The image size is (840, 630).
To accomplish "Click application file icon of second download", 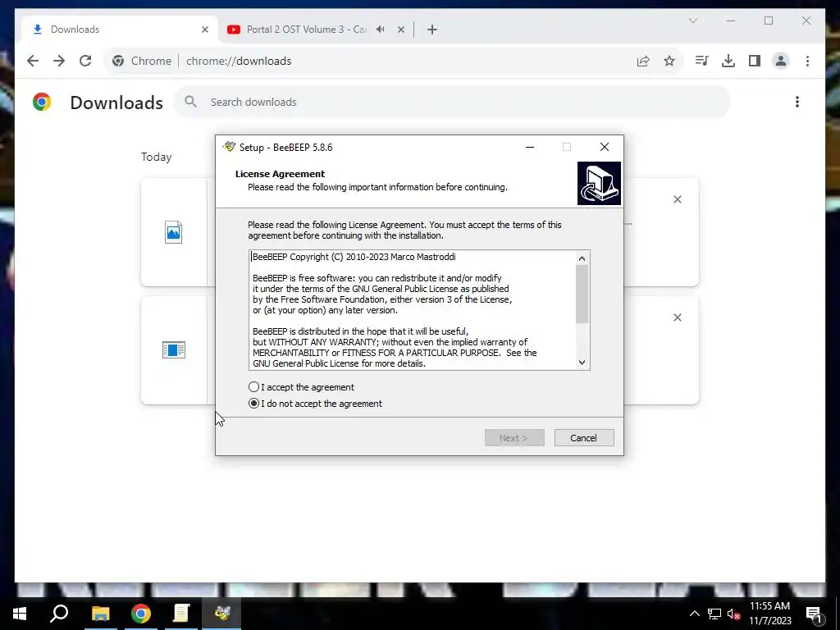I will point(174,349).
